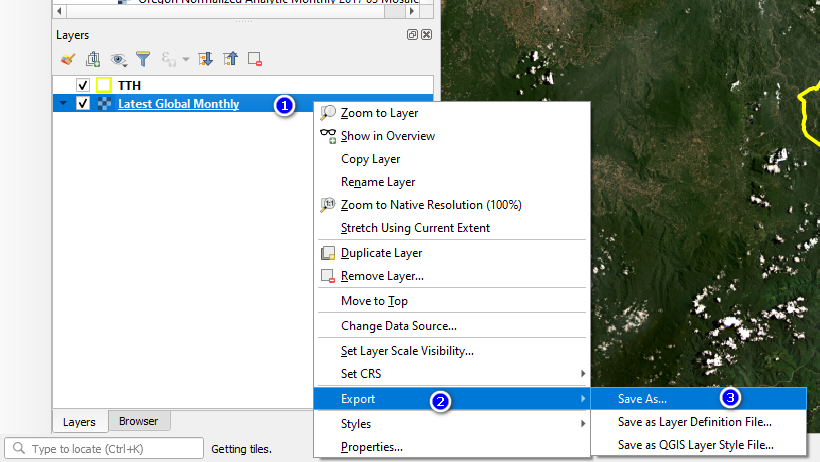Choose Copy Layer menu entry

pyautogui.click(x=452, y=159)
